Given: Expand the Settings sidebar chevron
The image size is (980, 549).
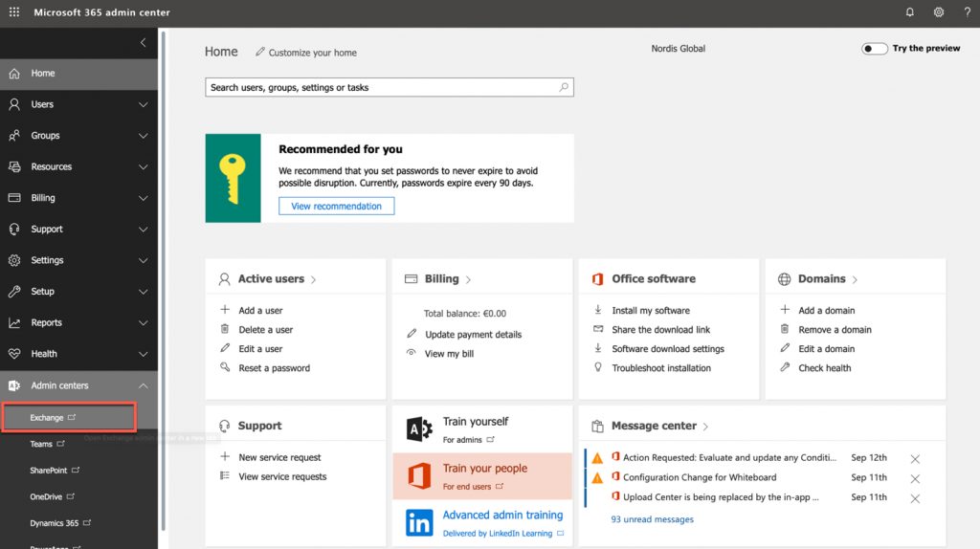Looking at the screenshot, I should pos(144,260).
